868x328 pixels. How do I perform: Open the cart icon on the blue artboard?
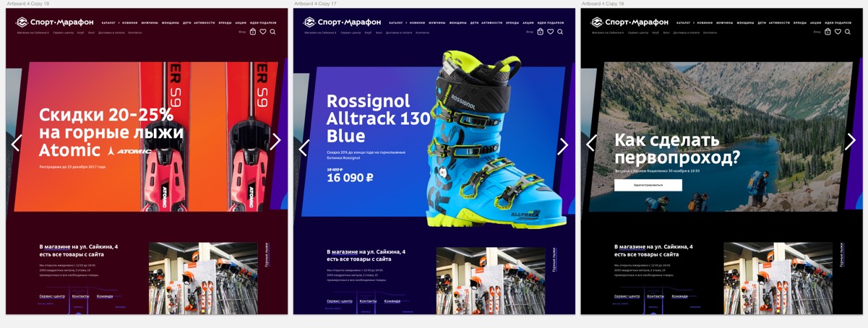coord(541,32)
